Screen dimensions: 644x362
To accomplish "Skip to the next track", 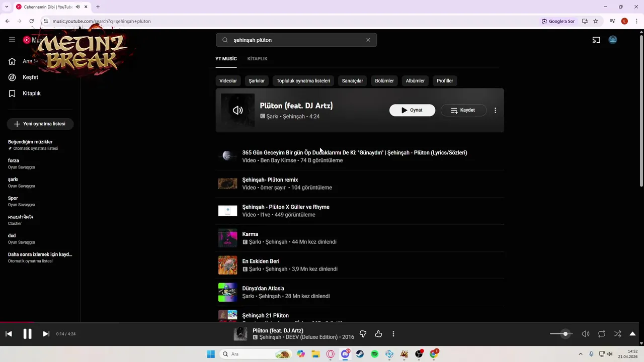I will click(46, 334).
